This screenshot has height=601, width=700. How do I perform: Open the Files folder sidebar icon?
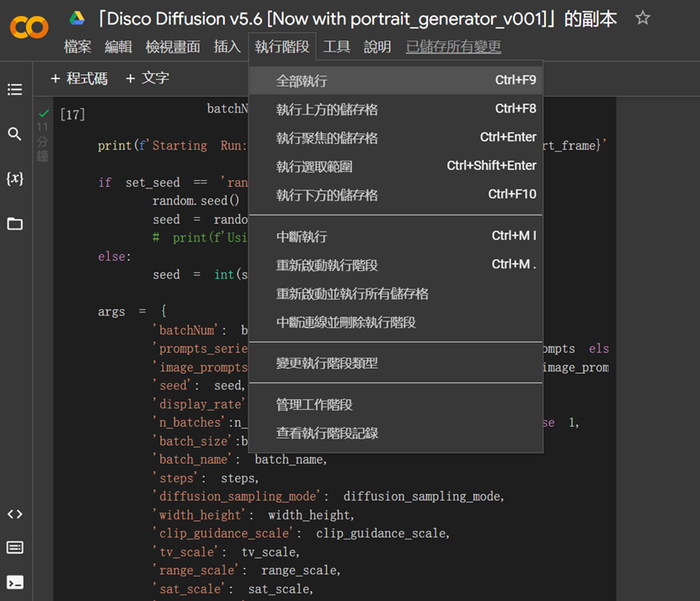pos(14,224)
